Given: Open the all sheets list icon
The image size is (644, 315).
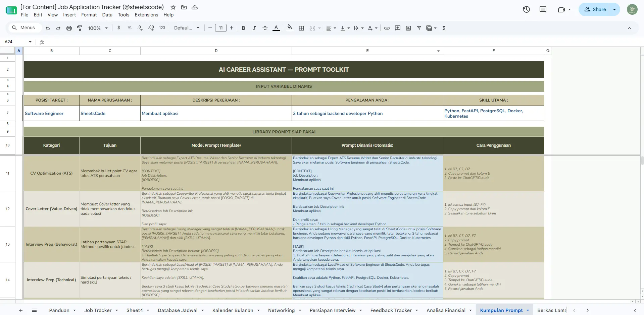Looking at the screenshot, I should (x=34, y=310).
